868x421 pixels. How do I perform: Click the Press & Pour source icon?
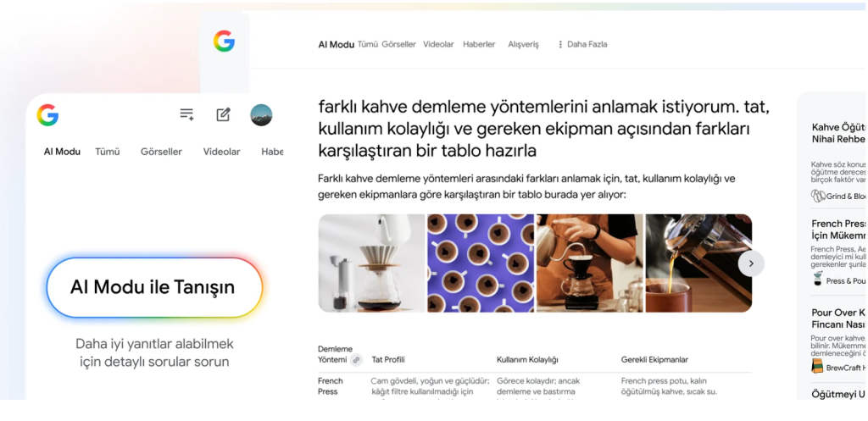coord(818,280)
